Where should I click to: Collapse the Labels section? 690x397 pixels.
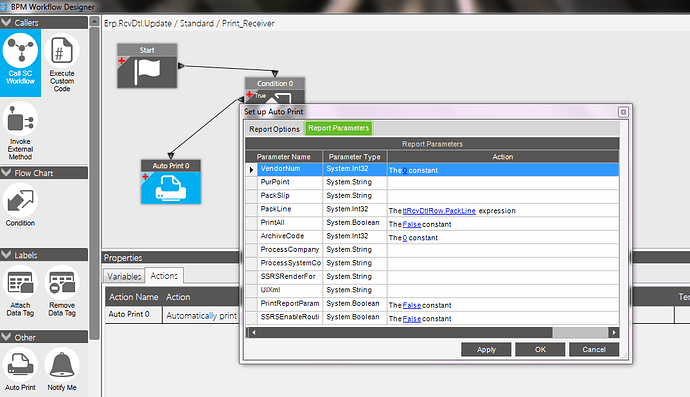[6, 254]
